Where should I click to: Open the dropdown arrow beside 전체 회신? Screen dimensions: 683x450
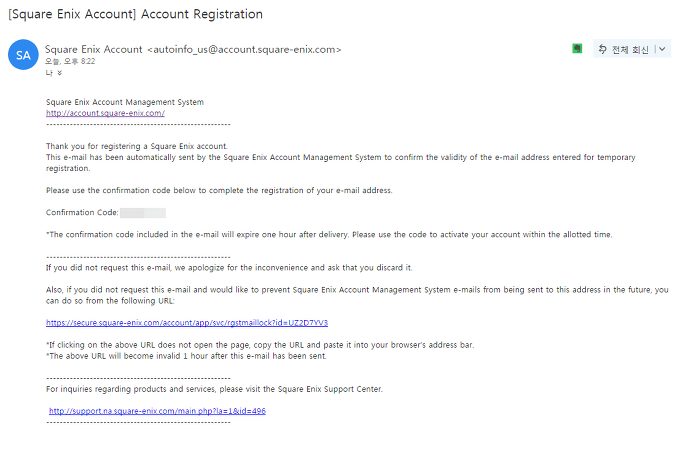tap(662, 49)
